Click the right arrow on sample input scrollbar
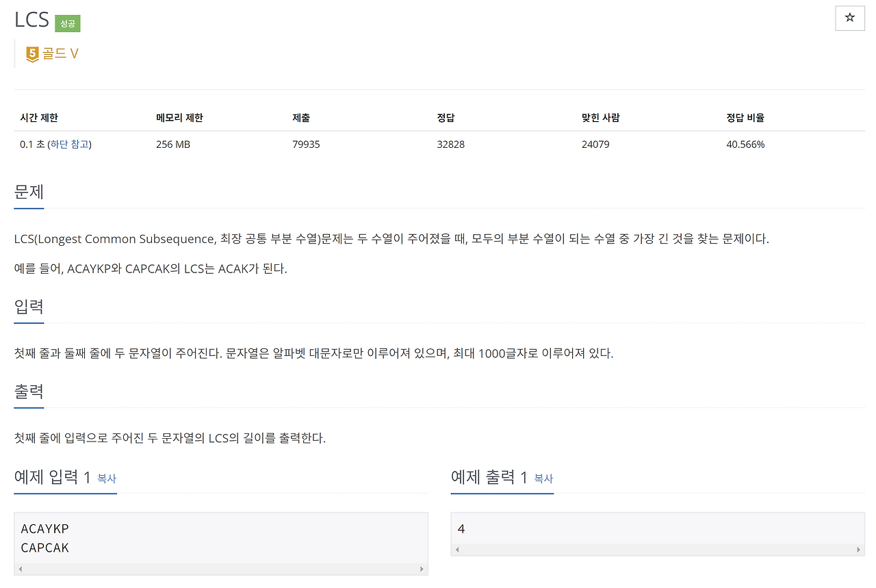The image size is (876, 588). (x=422, y=568)
